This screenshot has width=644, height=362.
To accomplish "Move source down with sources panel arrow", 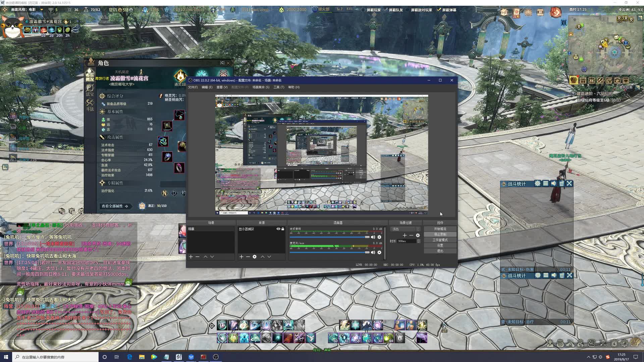I will point(269,257).
